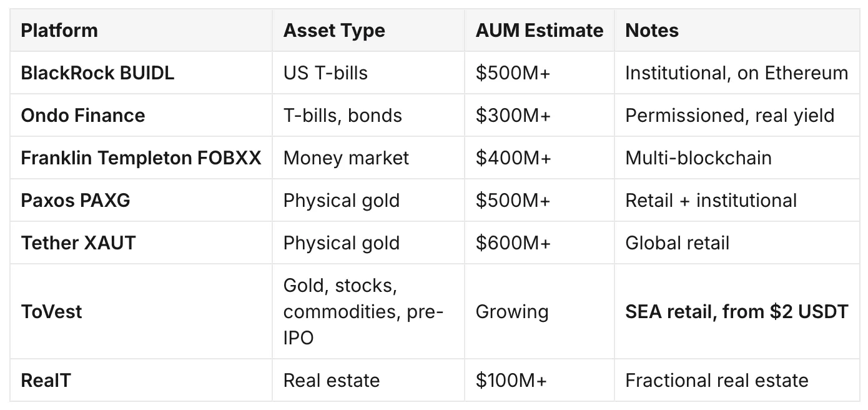Select the ToVest platform cell
Screen dimensions: 868x410
point(141,311)
